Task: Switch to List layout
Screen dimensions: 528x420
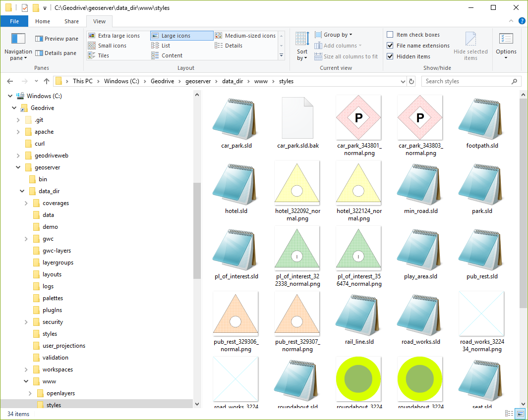Action: click(x=161, y=46)
